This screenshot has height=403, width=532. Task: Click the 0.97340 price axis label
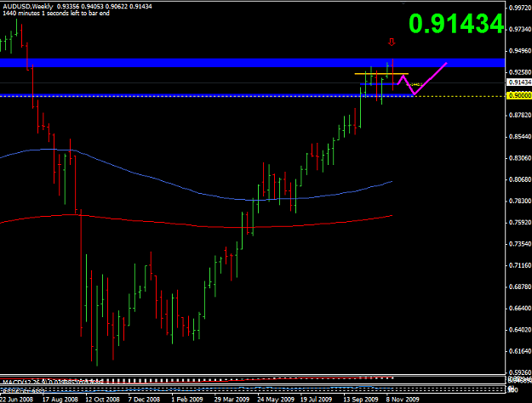[520, 30]
